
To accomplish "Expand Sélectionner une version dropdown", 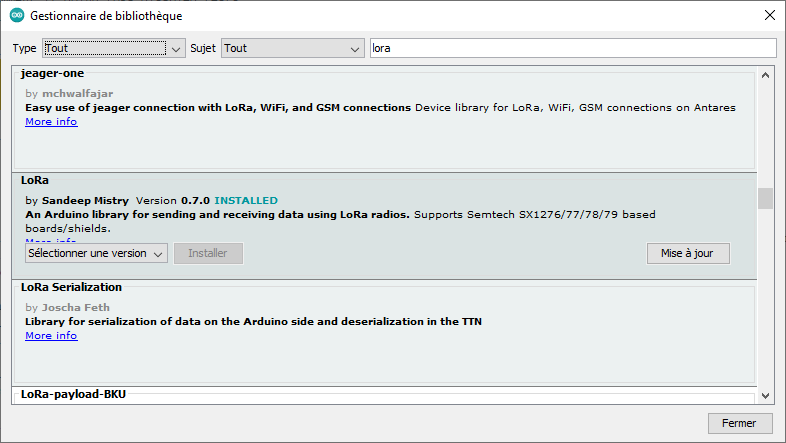I will [x=96, y=253].
